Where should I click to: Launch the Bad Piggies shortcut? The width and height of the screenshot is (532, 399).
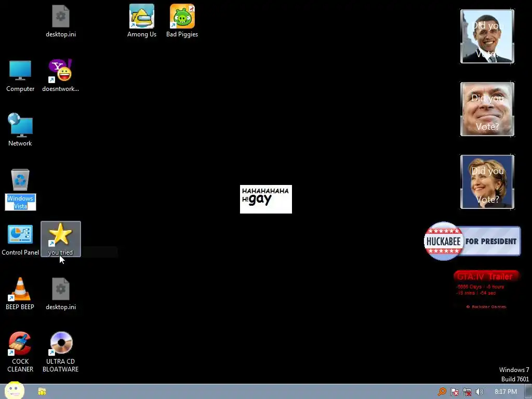click(x=182, y=20)
